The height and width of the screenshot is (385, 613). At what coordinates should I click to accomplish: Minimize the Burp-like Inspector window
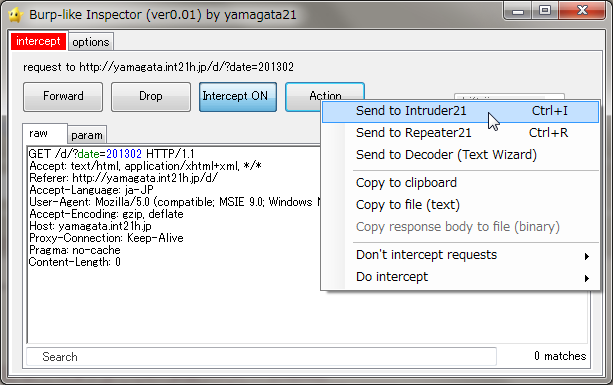coord(518,11)
